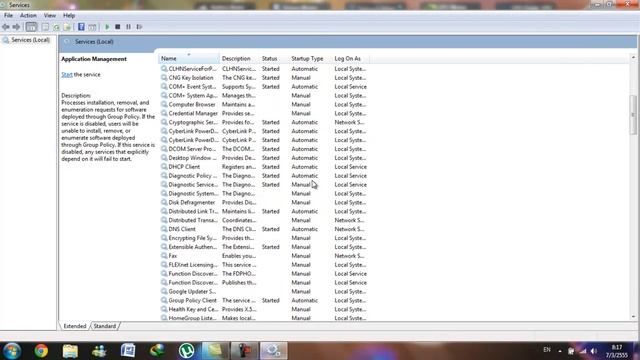Viewport: 640px width, 360px height.
Task: Click the gear icon beside DNS Client
Action: [164, 229]
